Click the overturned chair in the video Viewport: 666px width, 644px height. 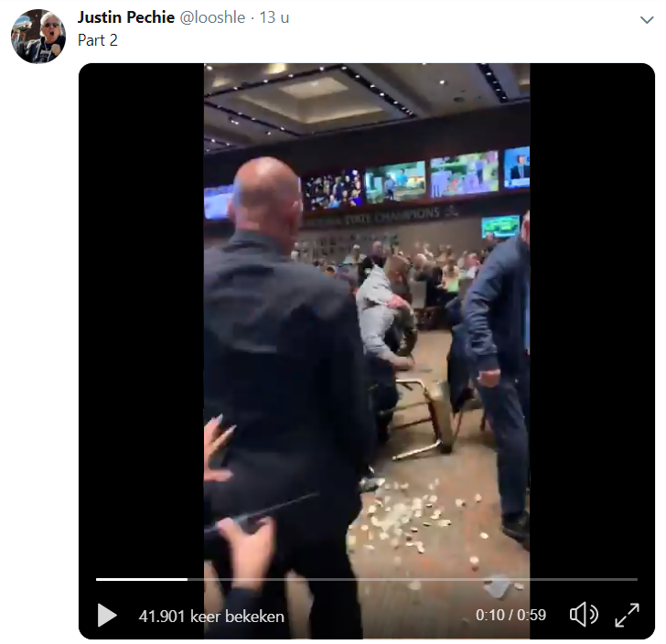pyautogui.click(x=428, y=416)
